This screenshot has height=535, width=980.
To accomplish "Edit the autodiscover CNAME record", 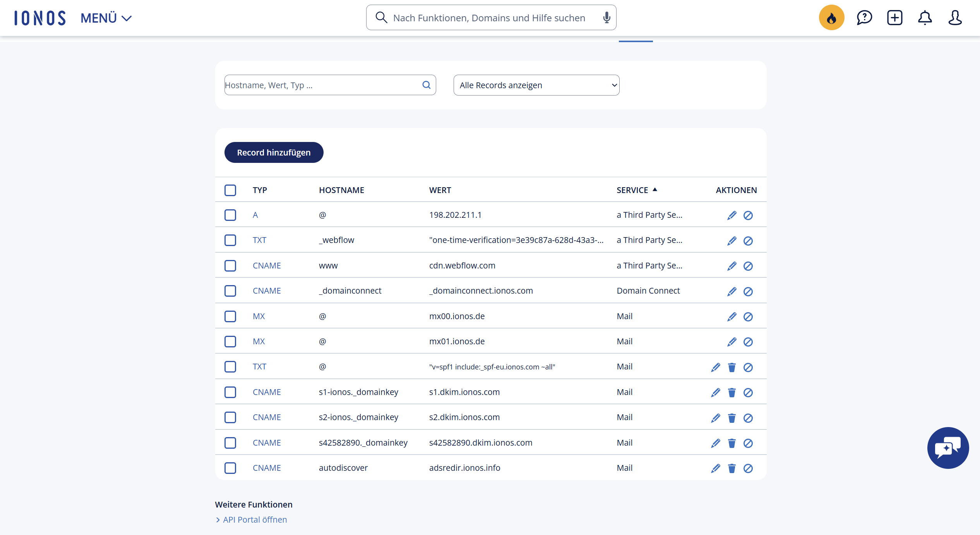I will [715, 468].
